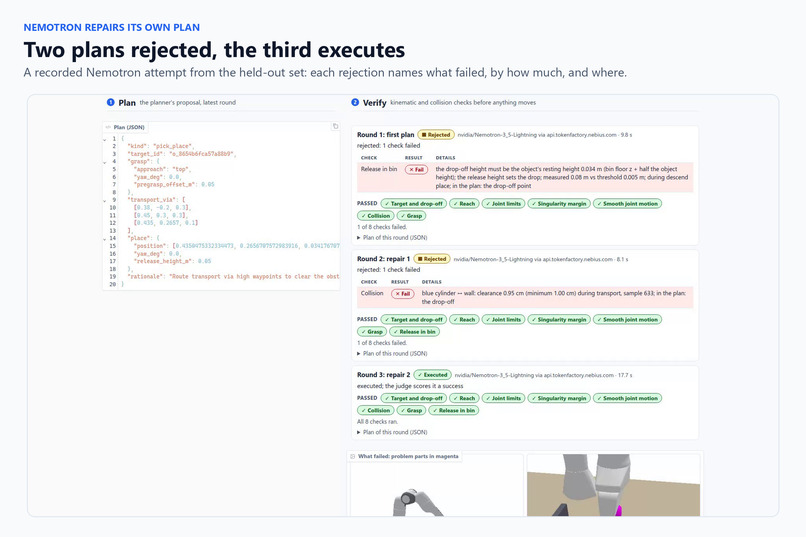This screenshot has height=537, width=806.
Task: Click the "release_height_m": 0.05 line
Action: (x=172, y=262)
